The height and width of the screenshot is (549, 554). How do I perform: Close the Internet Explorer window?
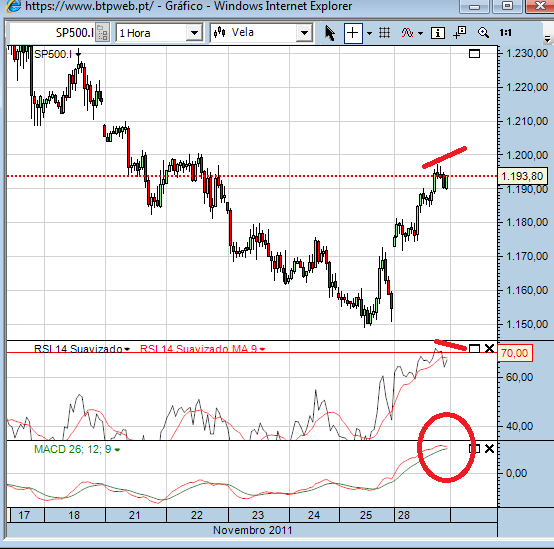coord(540,6)
